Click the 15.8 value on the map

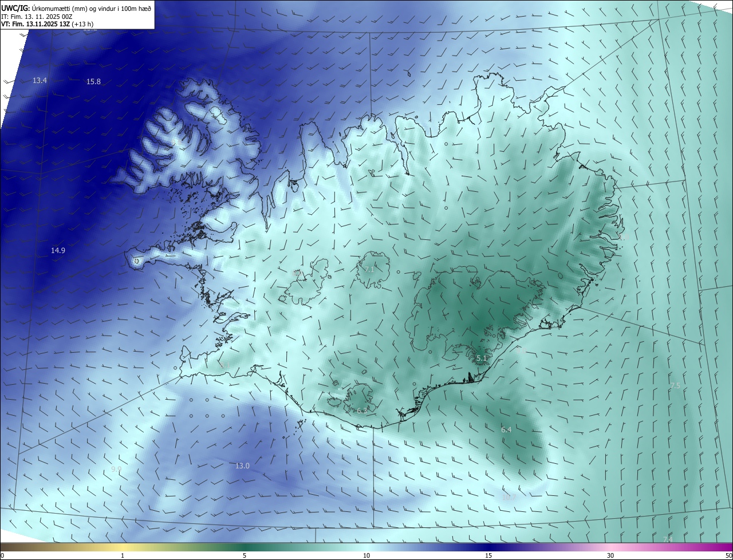93,82
